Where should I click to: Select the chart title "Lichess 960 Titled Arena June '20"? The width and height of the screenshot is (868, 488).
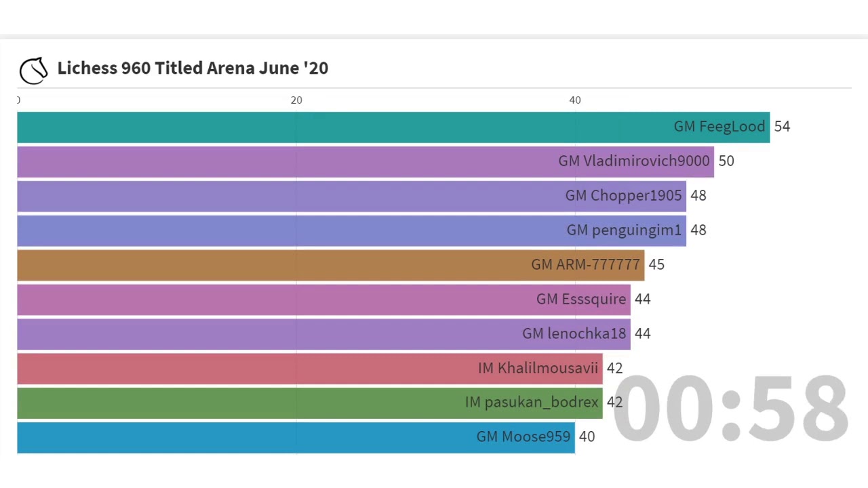pyautogui.click(x=193, y=68)
